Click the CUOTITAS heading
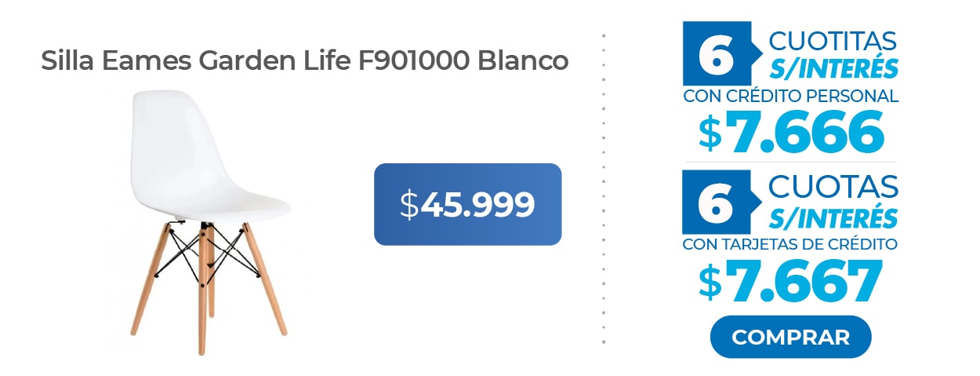 pyautogui.click(x=833, y=41)
